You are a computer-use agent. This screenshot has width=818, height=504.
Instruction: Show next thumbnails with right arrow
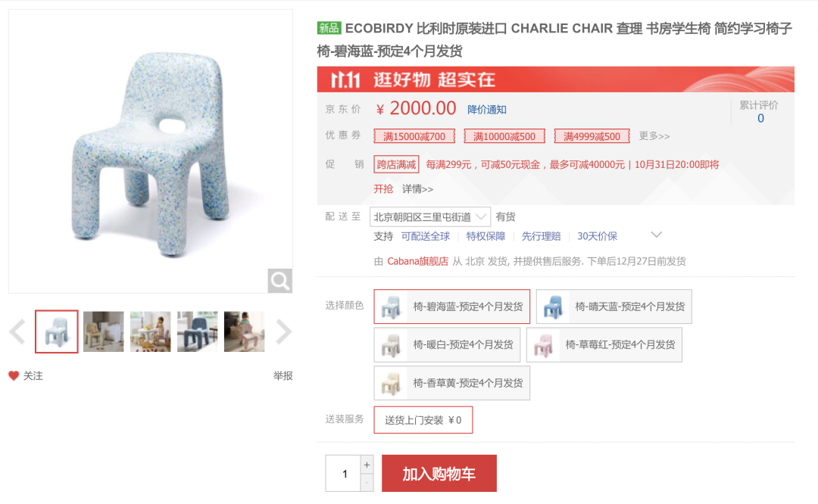click(283, 331)
